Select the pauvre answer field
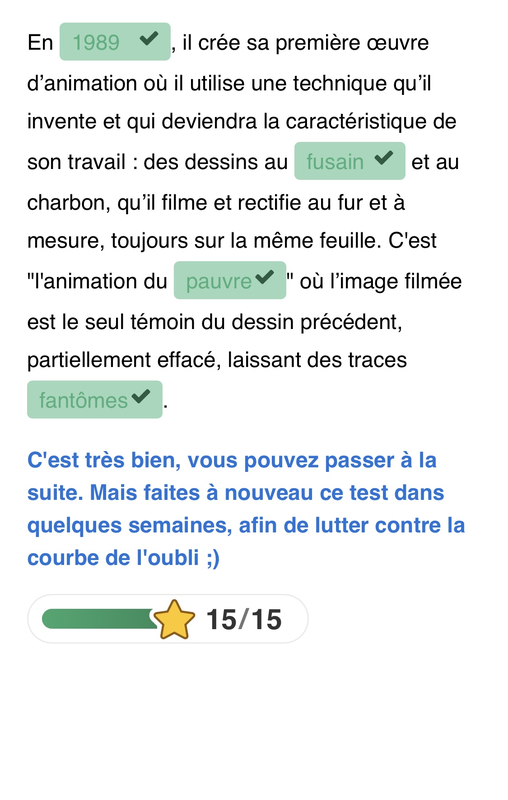Screen dimensions: 508x800 point(230,280)
